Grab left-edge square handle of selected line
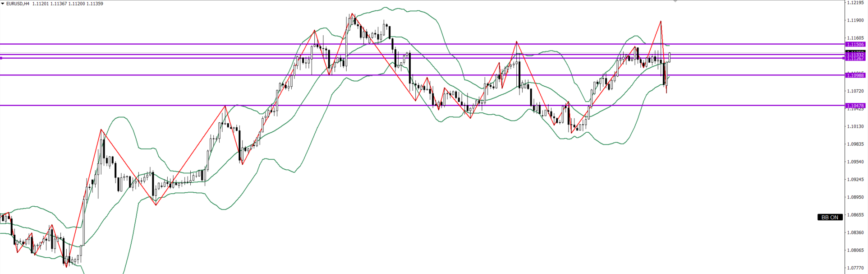868x274 pixels. tap(1, 58)
